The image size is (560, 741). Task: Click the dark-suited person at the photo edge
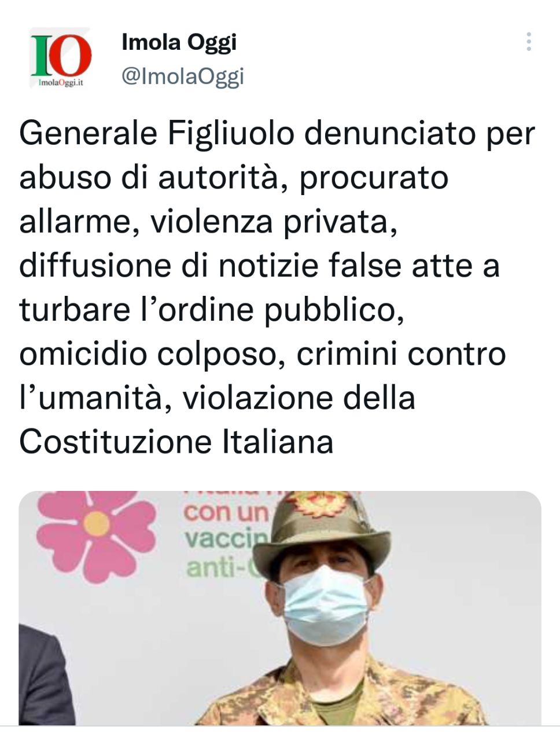[46, 674]
